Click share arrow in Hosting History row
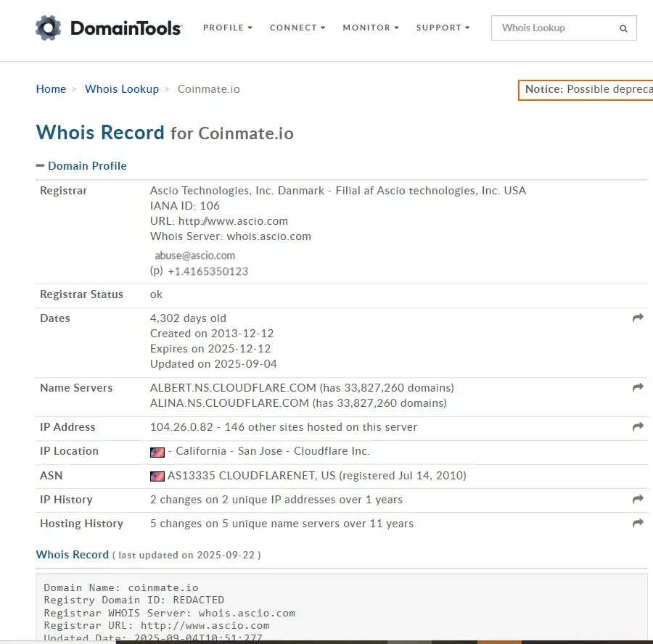 pyautogui.click(x=638, y=524)
